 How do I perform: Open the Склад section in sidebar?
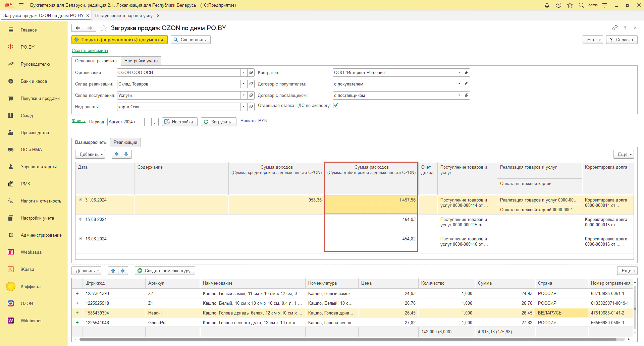[34, 115]
